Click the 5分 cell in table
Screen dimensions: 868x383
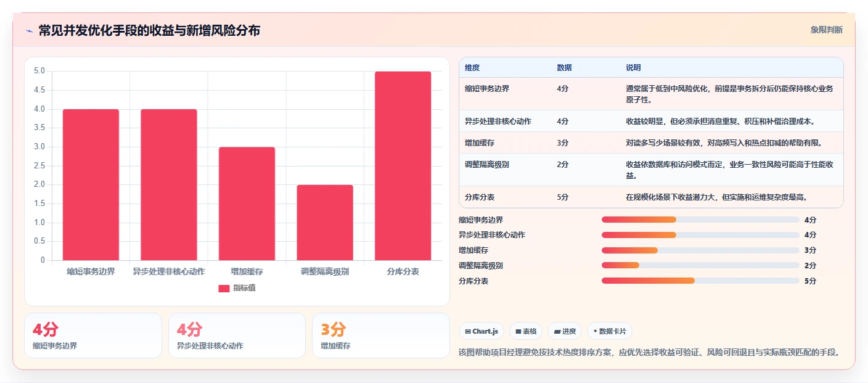click(562, 197)
